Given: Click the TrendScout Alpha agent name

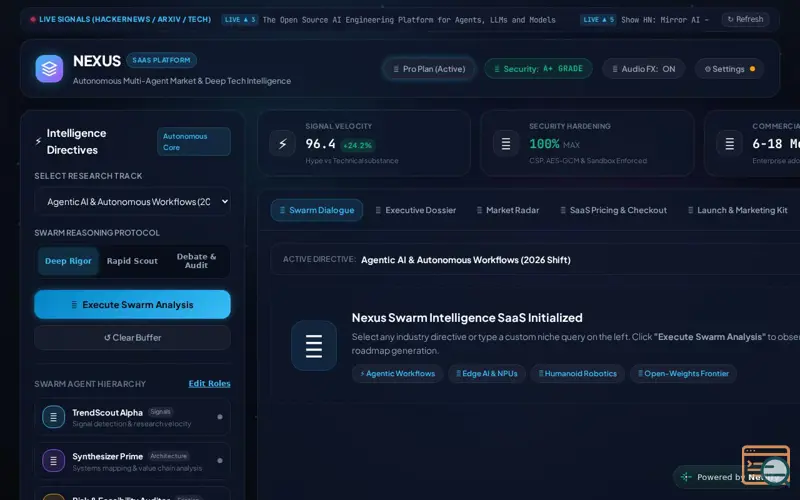Looking at the screenshot, I should (x=107, y=413).
